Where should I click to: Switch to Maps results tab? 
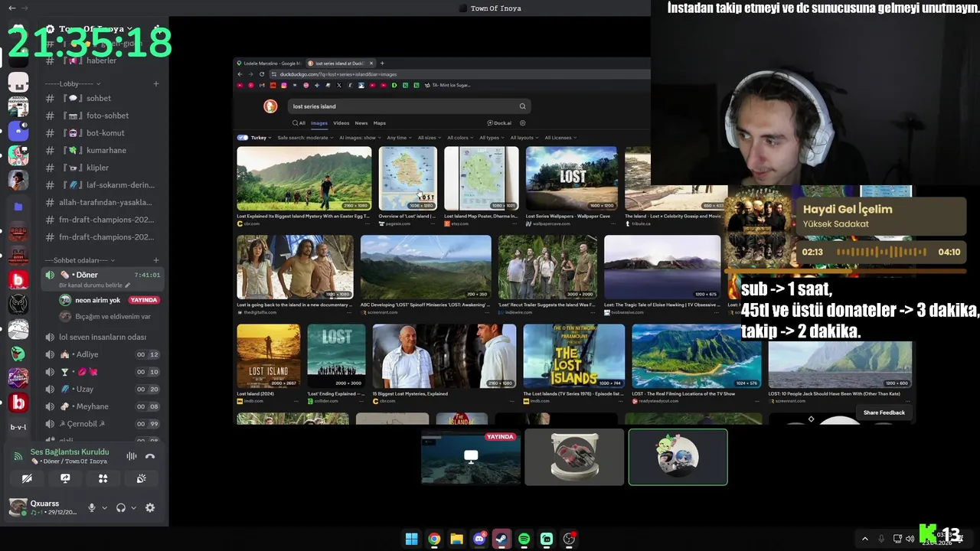tap(380, 123)
